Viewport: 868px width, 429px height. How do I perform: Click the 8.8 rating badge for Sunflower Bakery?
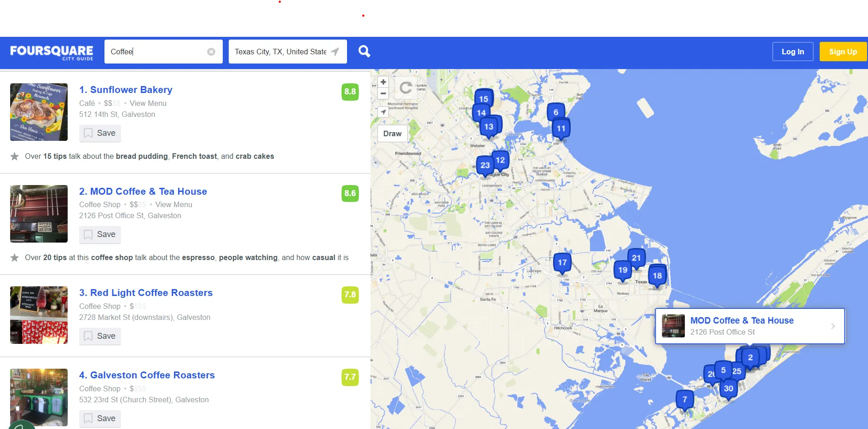click(x=350, y=92)
